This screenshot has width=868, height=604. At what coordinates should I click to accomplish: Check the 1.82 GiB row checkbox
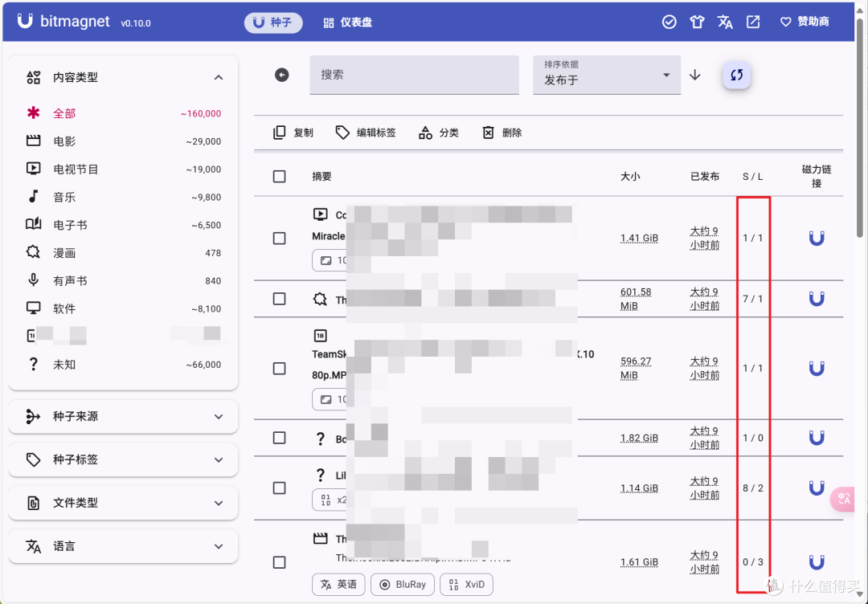click(x=280, y=438)
